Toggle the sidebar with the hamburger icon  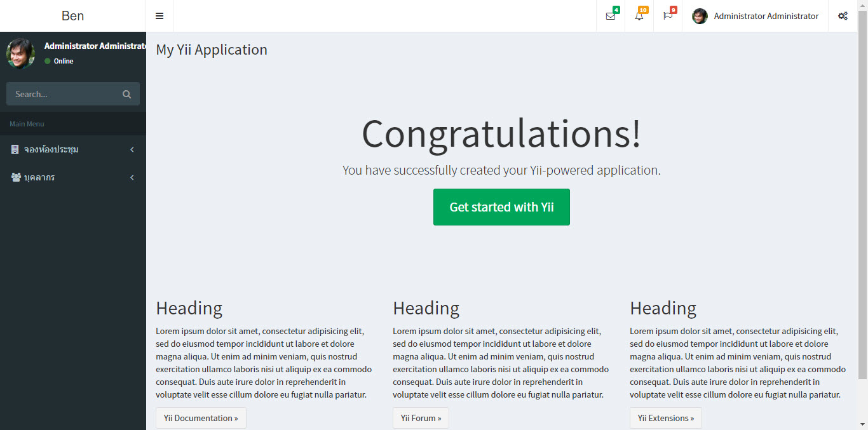coord(159,16)
